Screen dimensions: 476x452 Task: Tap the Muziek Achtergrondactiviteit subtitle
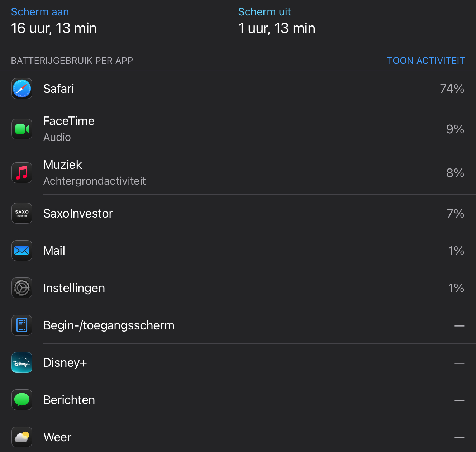[x=94, y=181]
